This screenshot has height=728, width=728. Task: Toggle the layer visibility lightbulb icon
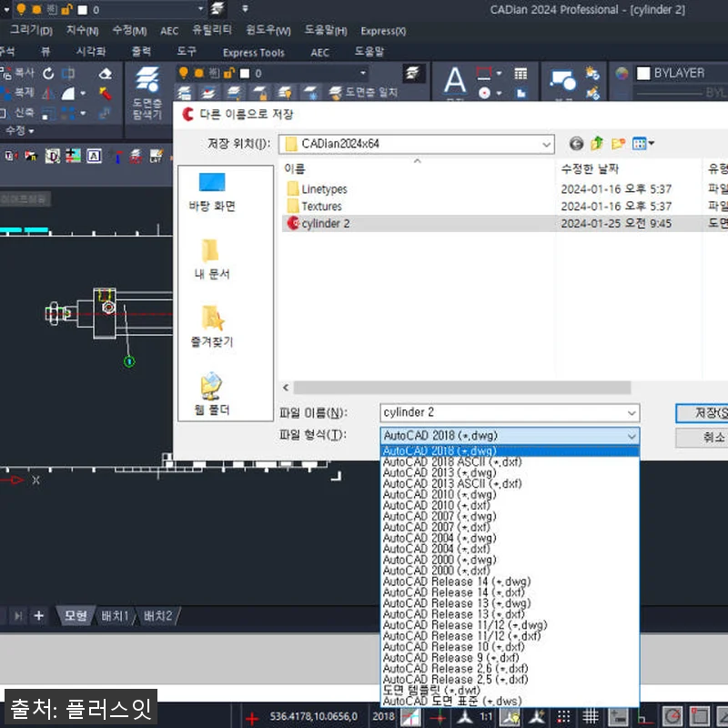183,74
